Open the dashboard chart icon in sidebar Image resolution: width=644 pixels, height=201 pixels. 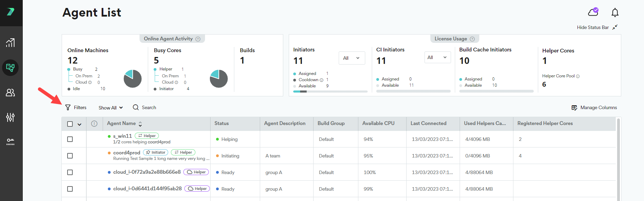pos(10,43)
